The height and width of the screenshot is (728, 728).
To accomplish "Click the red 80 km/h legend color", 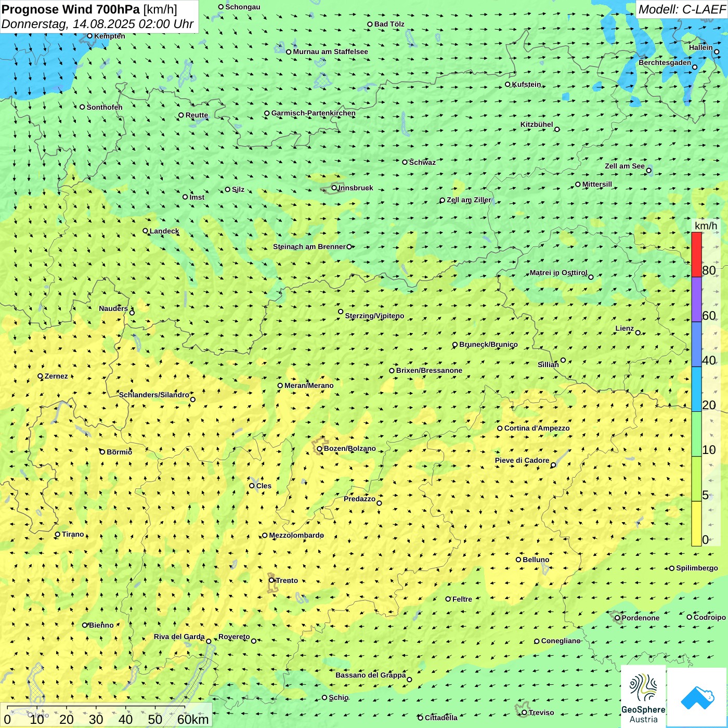I will coord(696,254).
